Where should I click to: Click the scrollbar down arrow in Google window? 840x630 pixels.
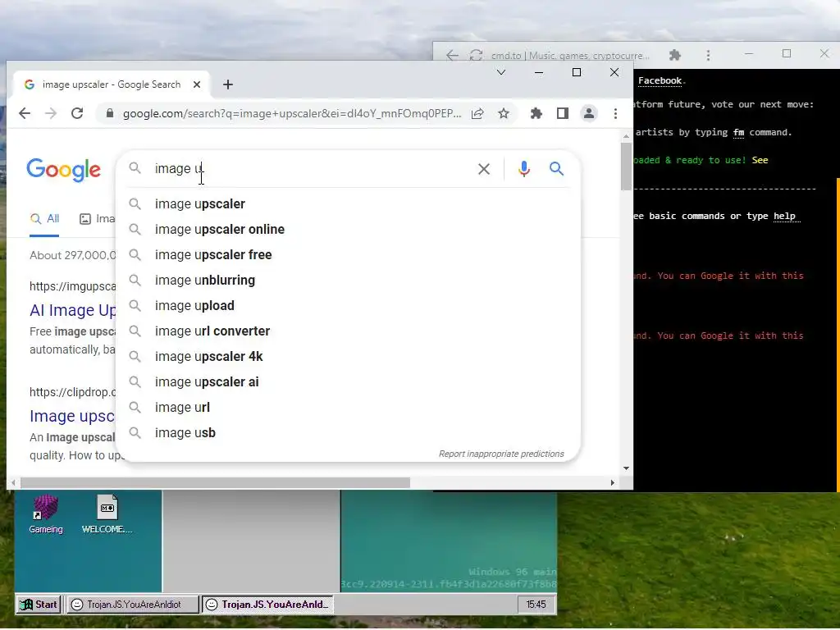click(x=626, y=468)
